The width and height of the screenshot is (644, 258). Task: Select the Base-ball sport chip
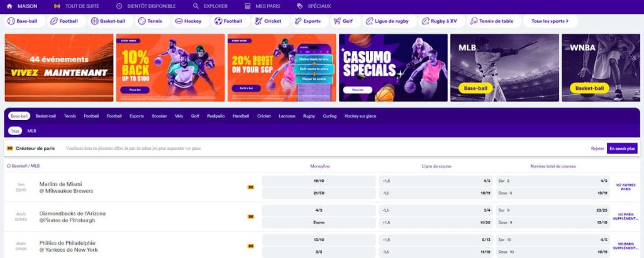coord(23,21)
